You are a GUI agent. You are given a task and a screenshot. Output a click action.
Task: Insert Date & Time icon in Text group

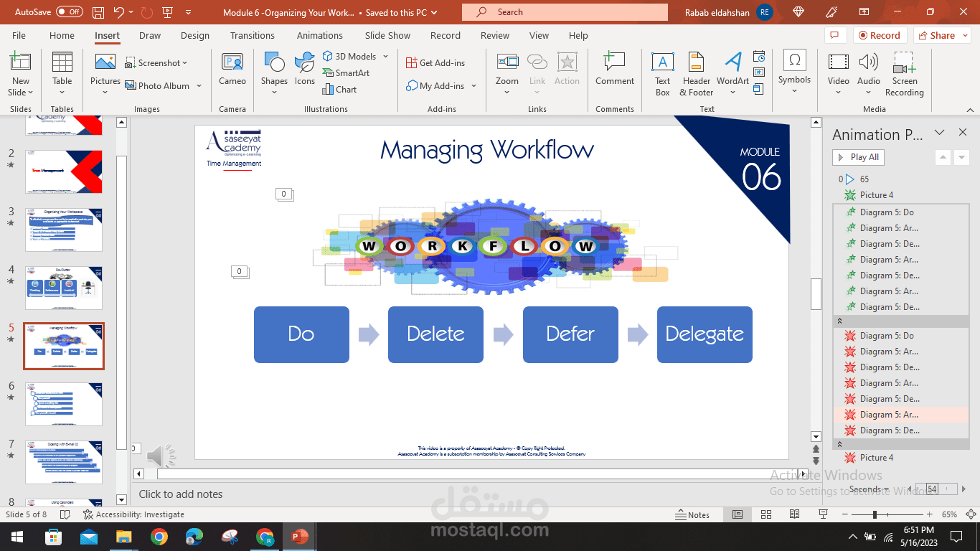point(759,56)
